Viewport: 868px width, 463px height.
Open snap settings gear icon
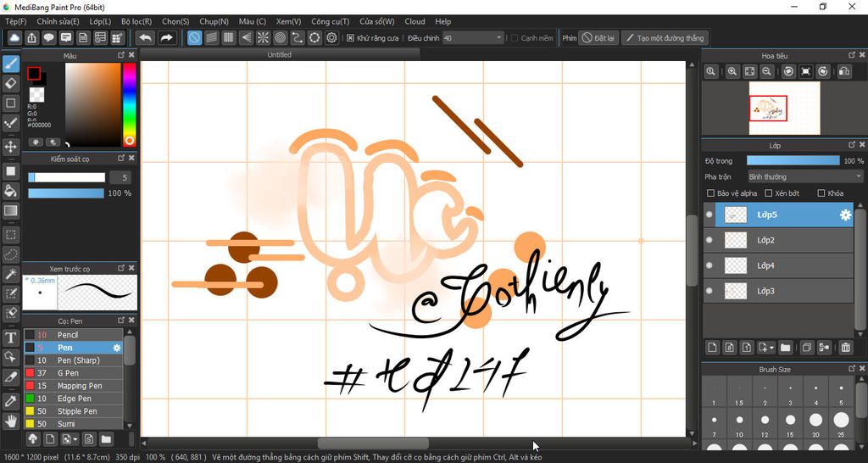pyautogui.click(x=331, y=37)
